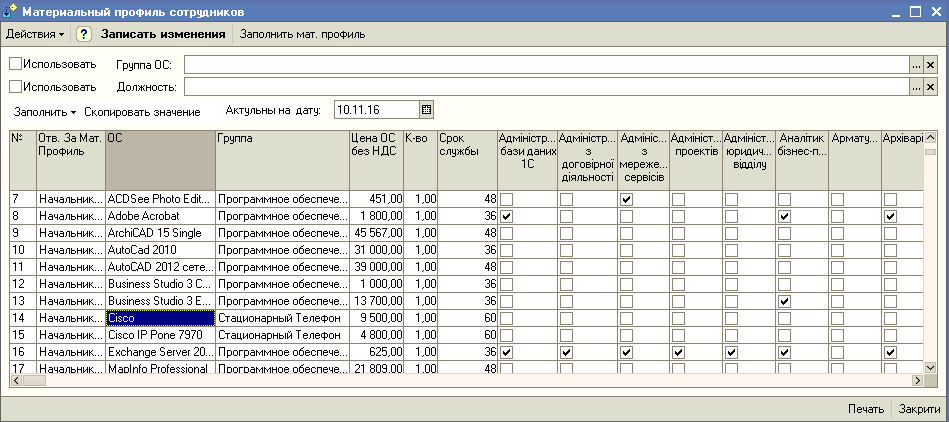Screen dimensions: 949x422
Task: Expand the Заполнить dropdown
Action: click(x=45, y=111)
